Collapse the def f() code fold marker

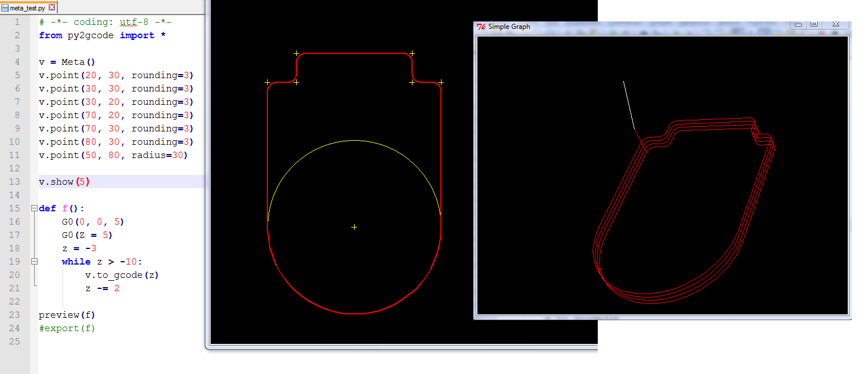pos(34,208)
